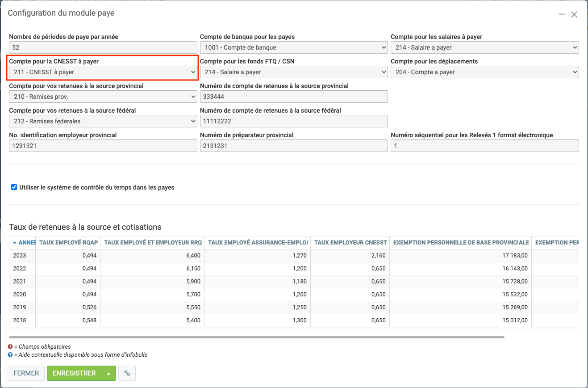Open the Compte de banque dropdown
This screenshot has width=588, height=388.
tap(293, 47)
